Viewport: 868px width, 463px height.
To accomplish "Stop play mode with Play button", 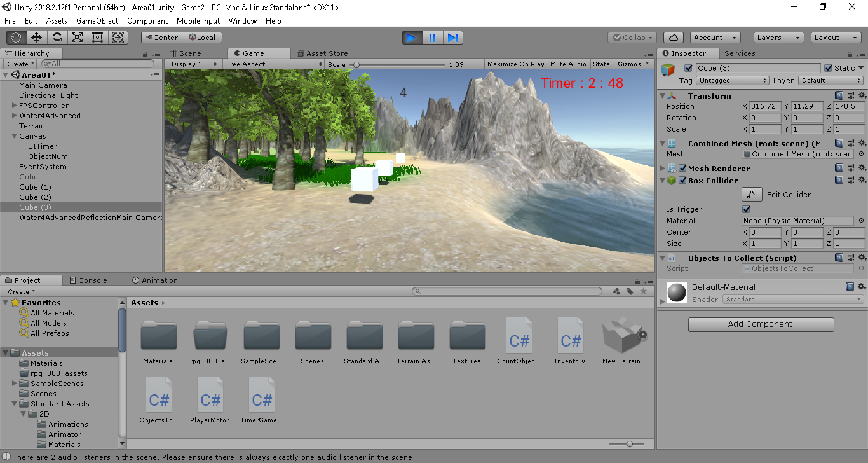I will [412, 38].
